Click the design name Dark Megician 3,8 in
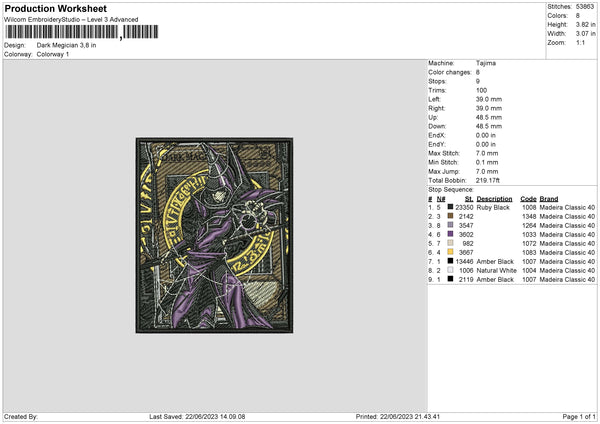The image size is (600, 424). (66, 45)
